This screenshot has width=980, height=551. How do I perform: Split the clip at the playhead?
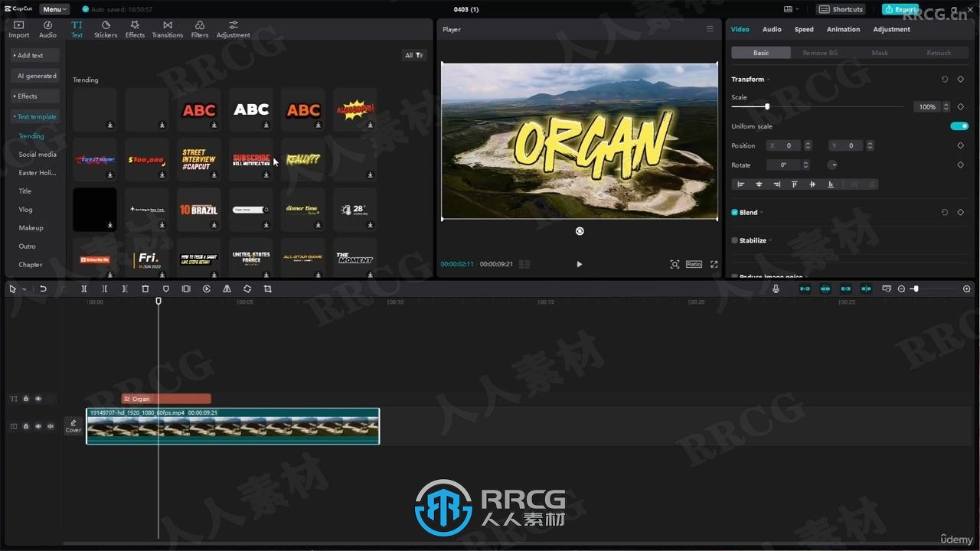click(84, 289)
